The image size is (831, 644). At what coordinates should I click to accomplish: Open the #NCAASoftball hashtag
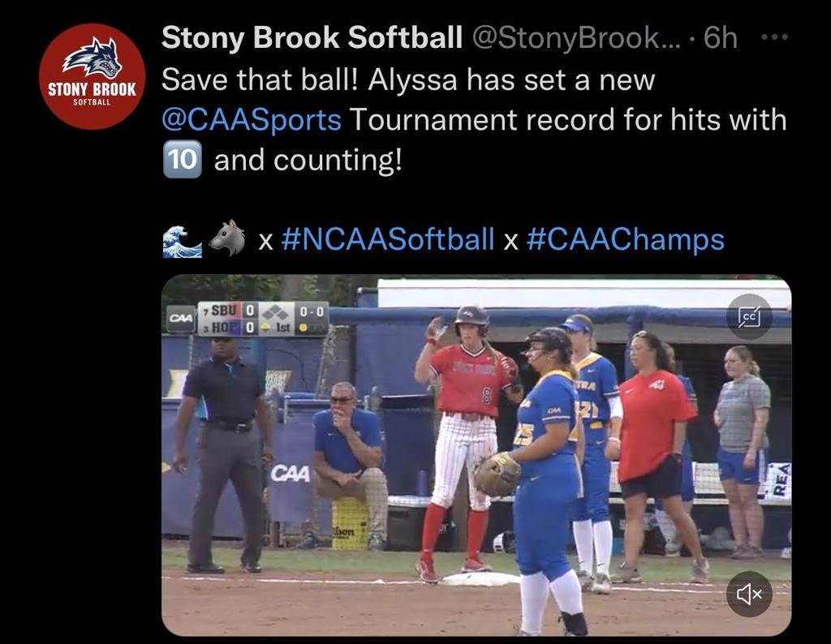[x=387, y=240]
